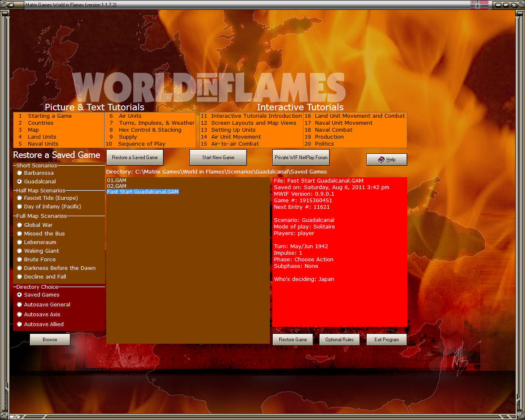Open tutorial 9 Supply
Viewport: 525px width, 420px height.
(x=123, y=137)
